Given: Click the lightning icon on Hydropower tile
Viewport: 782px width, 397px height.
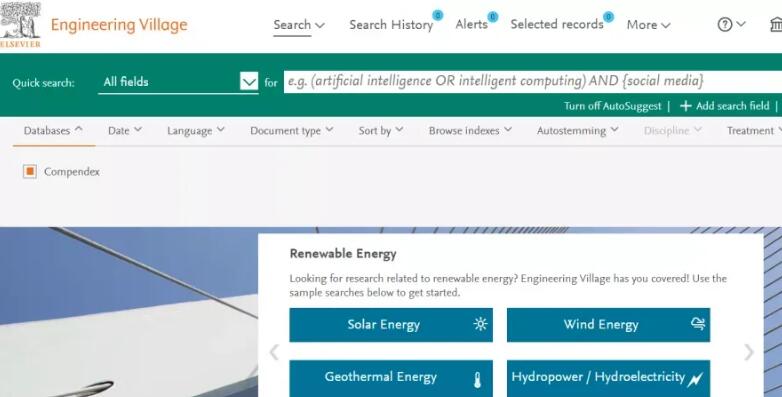Looking at the screenshot, I should coord(695,380).
